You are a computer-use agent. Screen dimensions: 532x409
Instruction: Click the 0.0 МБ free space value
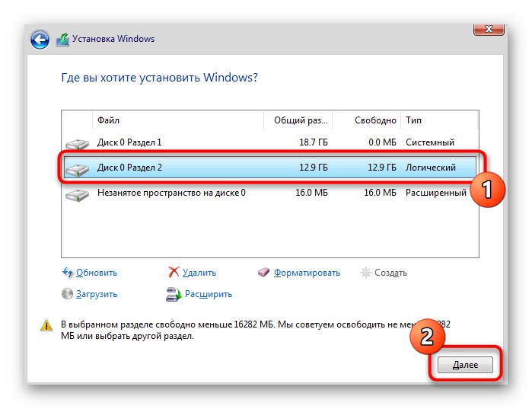point(382,142)
